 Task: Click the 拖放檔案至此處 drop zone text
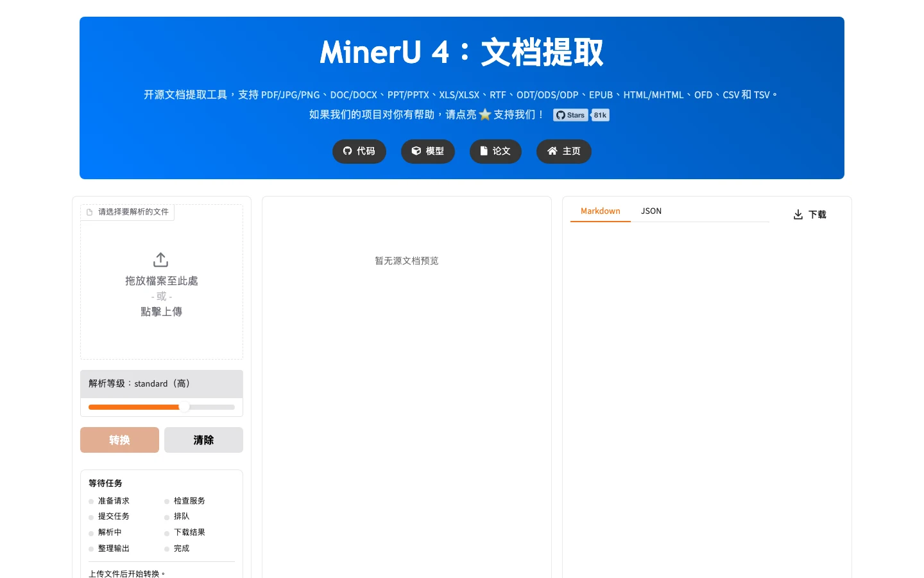click(161, 281)
